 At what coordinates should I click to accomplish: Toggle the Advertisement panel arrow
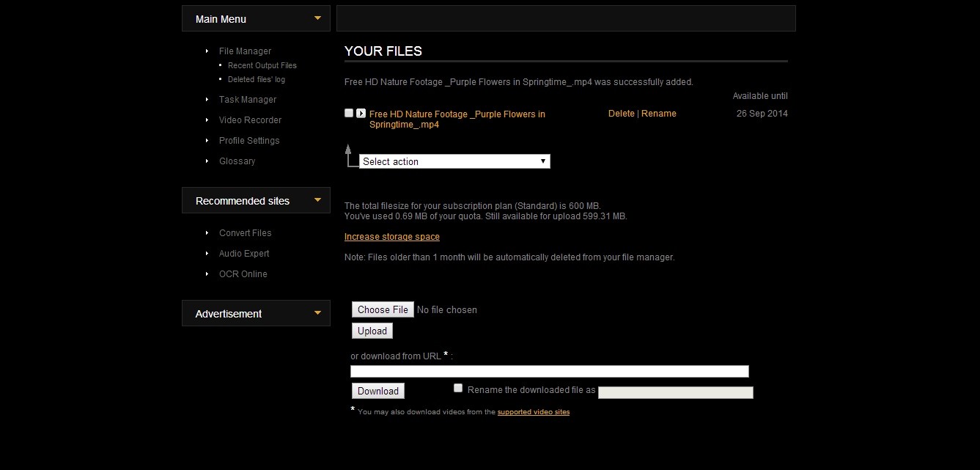(x=317, y=313)
